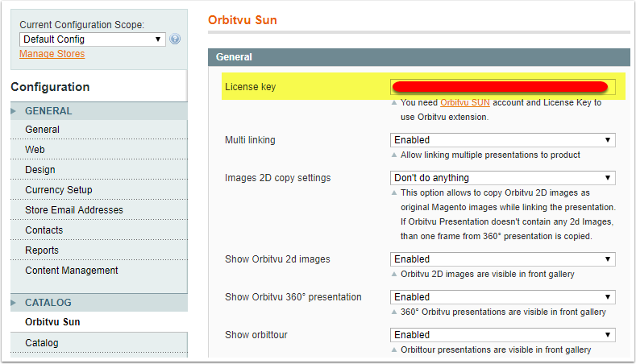Click 'Orbittour presentations are visible' hint text
This screenshot has width=636, height=364.
click(496, 350)
